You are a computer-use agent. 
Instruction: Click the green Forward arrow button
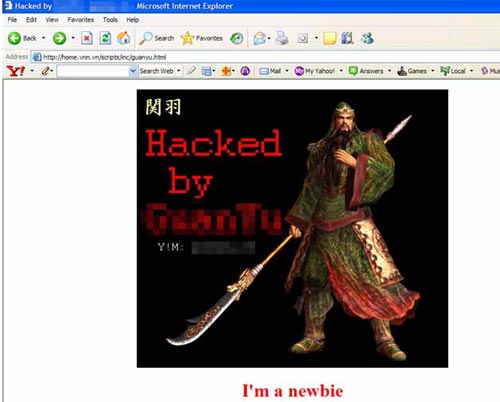(x=59, y=38)
